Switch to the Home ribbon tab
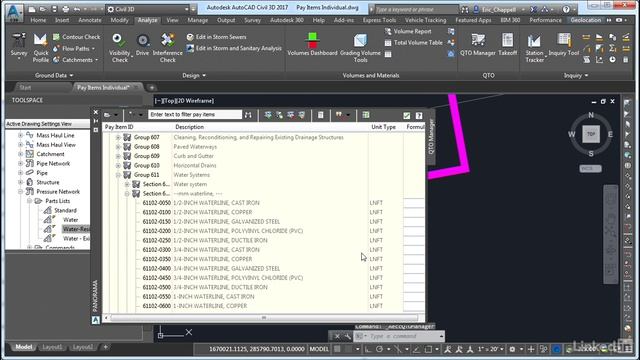 point(38,20)
